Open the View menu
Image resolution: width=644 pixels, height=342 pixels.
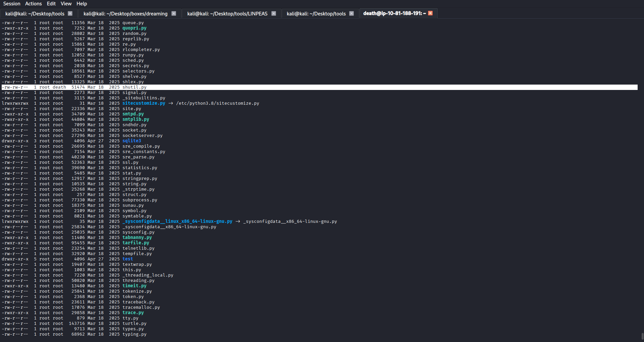66,4
